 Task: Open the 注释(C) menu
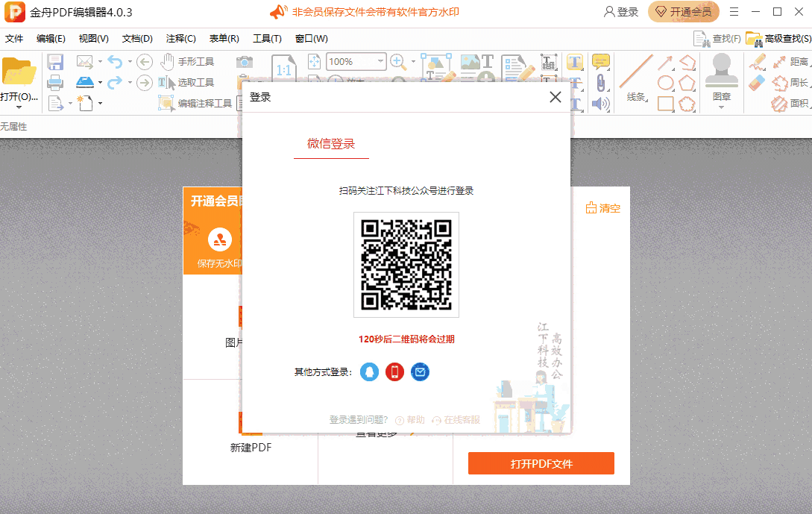point(180,39)
